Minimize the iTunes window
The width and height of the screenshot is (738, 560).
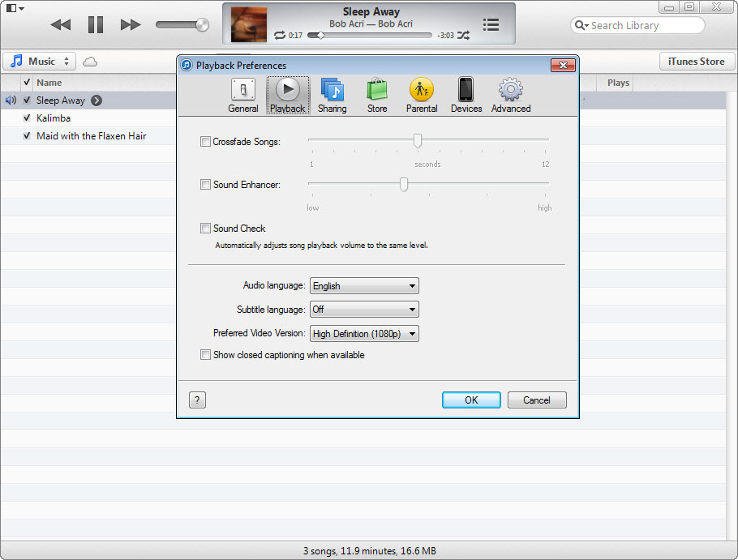(x=669, y=7)
